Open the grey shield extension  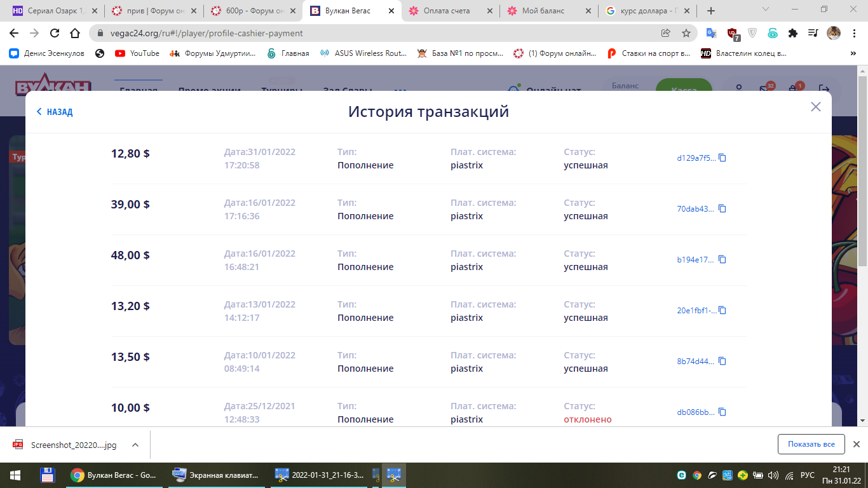(x=752, y=33)
